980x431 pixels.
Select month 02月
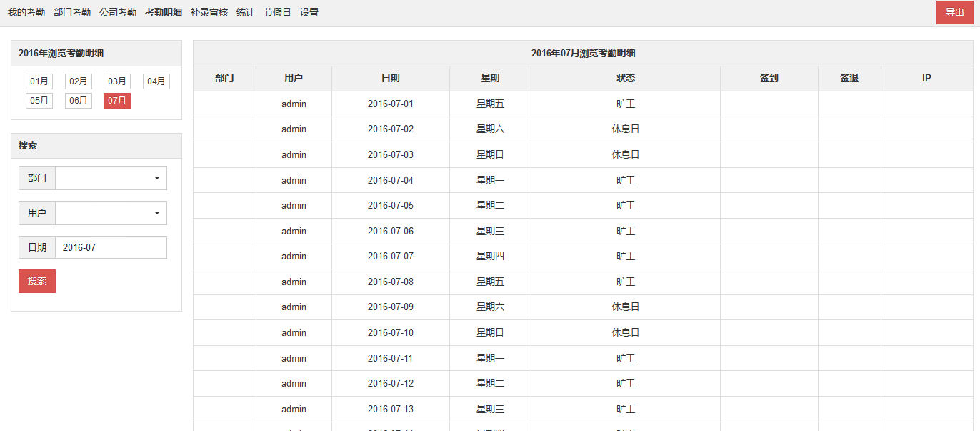tap(79, 81)
